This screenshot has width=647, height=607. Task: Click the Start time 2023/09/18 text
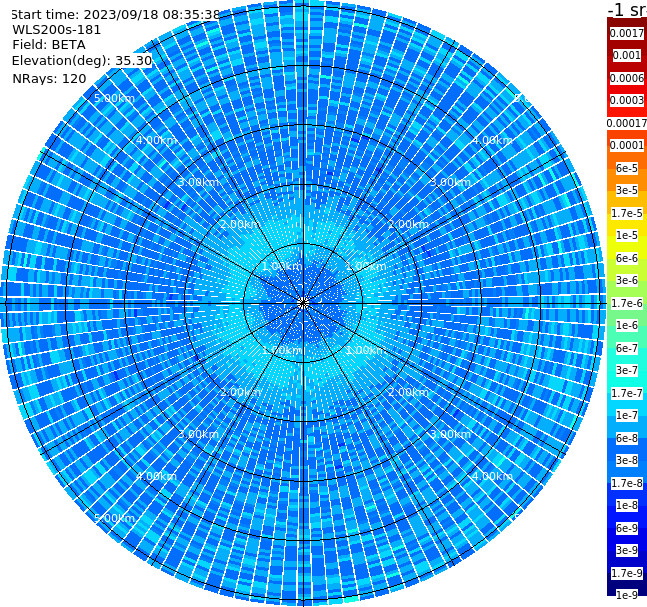(x=116, y=15)
